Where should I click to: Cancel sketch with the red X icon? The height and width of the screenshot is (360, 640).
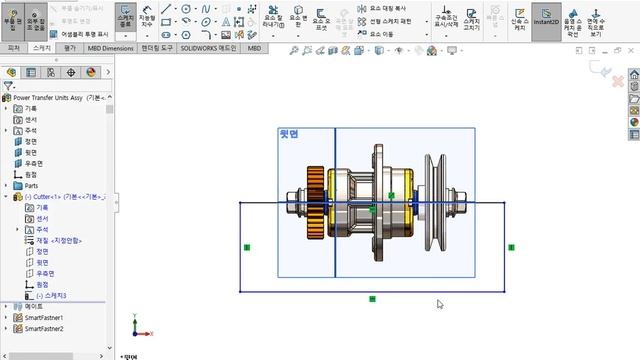pyautogui.click(x=618, y=81)
